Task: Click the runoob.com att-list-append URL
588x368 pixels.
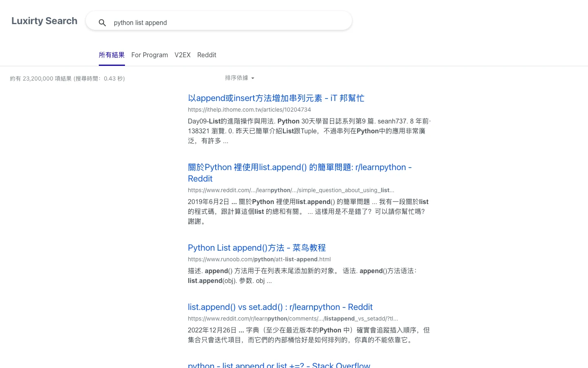Action: pyautogui.click(x=259, y=259)
